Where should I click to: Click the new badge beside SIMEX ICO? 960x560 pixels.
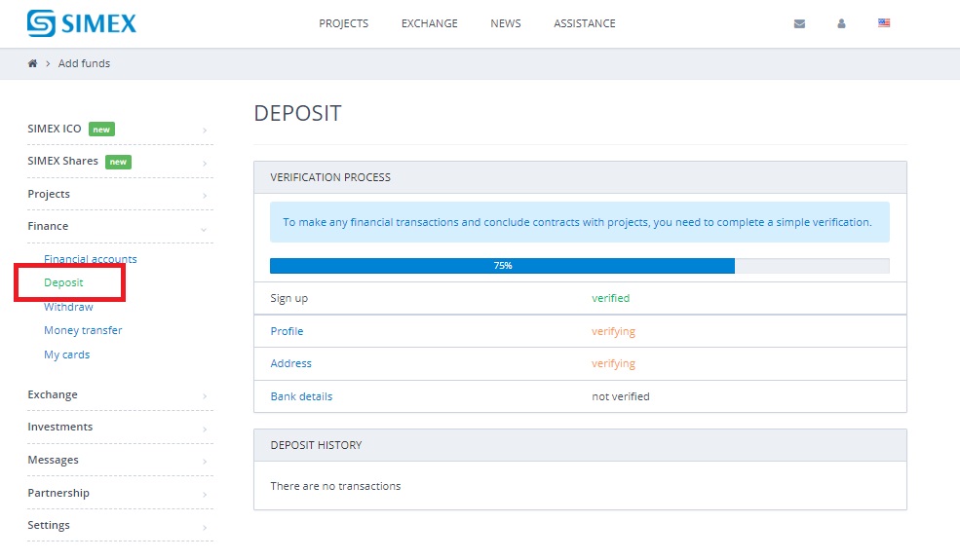pos(101,130)
